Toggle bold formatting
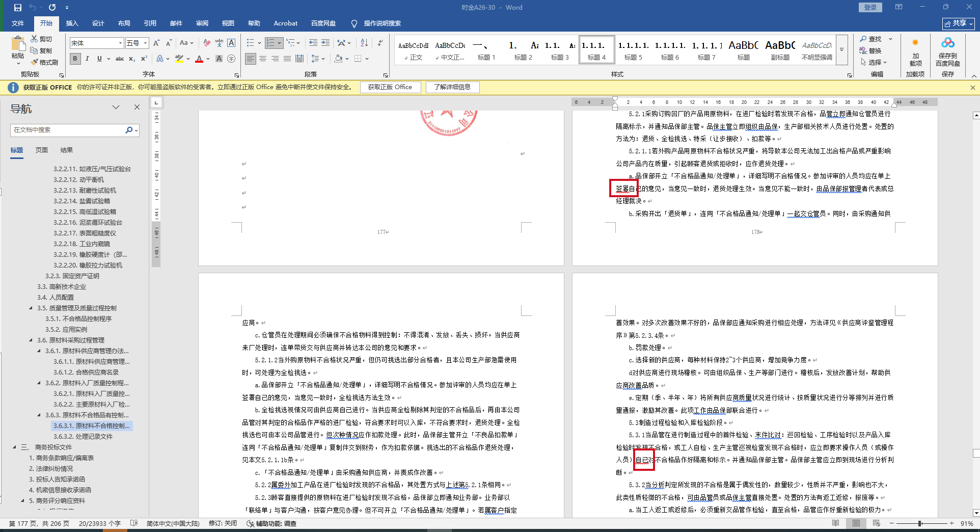The width and height of the screenshot is (980, 532). (x=75, y=59)
